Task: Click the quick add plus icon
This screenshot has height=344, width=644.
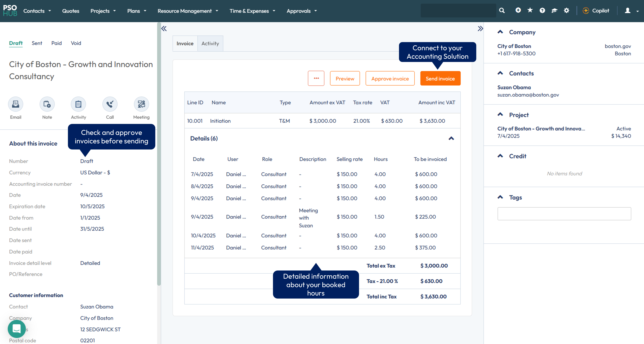Action: click(x=518, y=11)
